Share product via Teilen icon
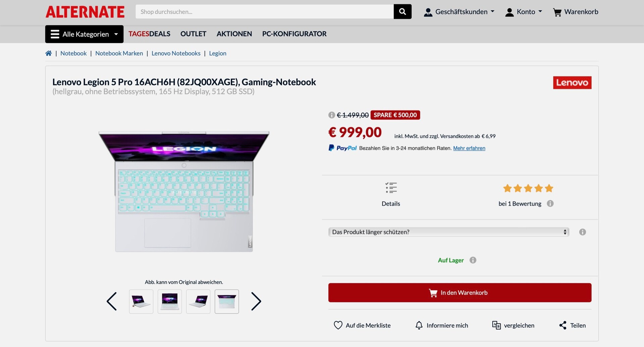The width and height of the screenshot is (644, 347). click(x=563, y=325)
